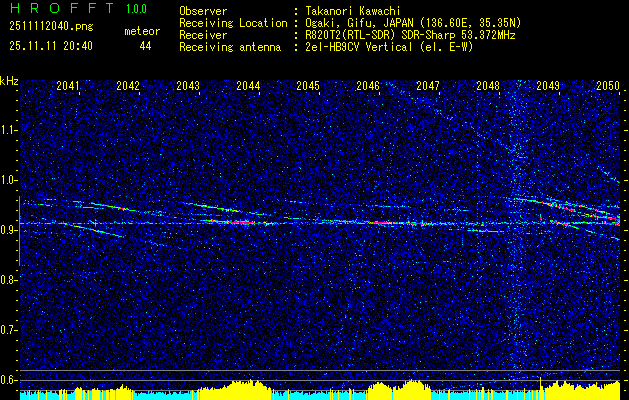Click the Receiver label
The width and height of the screenshot is (629, 400).
coord(203,35)
